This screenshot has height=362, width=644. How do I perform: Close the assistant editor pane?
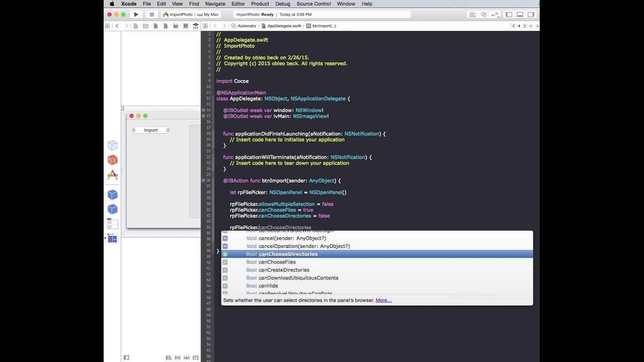click(x=537, y=26)
